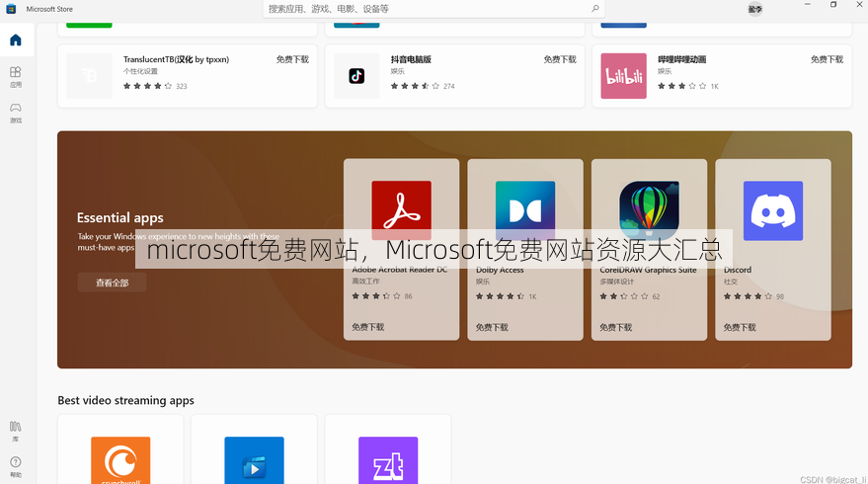Screen dimensions: 868x484
Task: Click 免费下载 for 抖音电脑版
Action: 560,59
